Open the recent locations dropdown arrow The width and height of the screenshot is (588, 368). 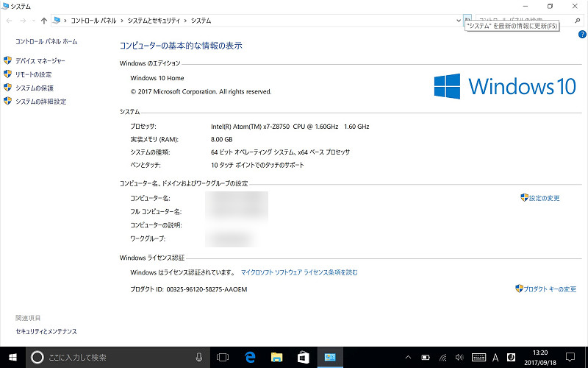click(33, 21)
